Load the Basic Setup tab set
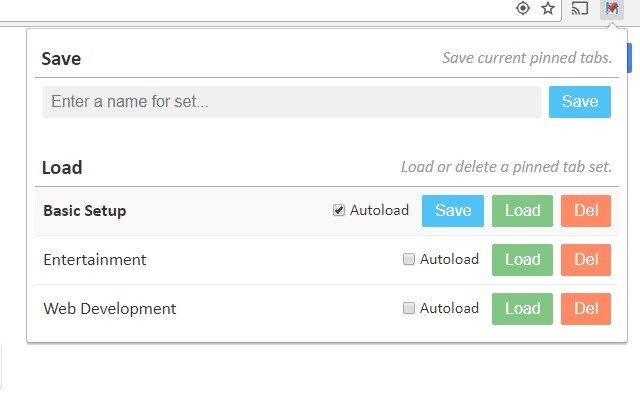This screenshot has width=640, height=400. coord(522,211)
